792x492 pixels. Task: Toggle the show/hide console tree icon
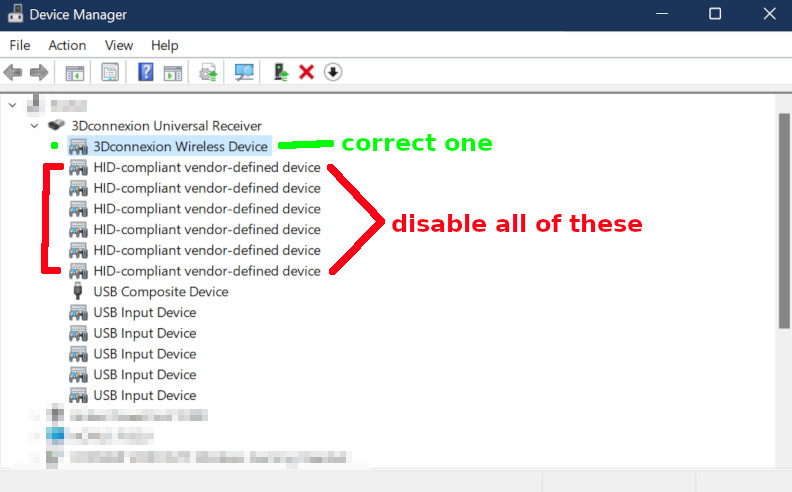(x=75, y=73)
